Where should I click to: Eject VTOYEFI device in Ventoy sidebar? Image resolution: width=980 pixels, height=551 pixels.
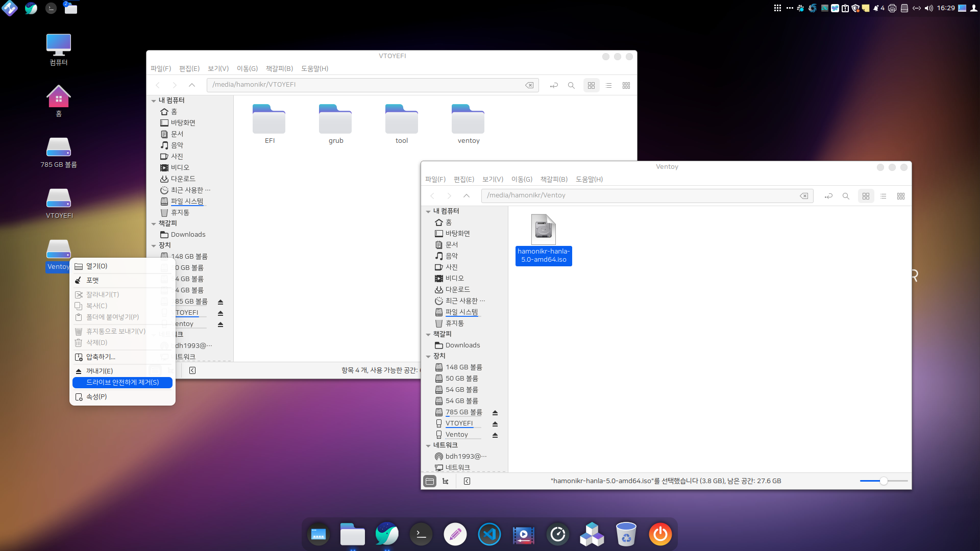(495, 423)
